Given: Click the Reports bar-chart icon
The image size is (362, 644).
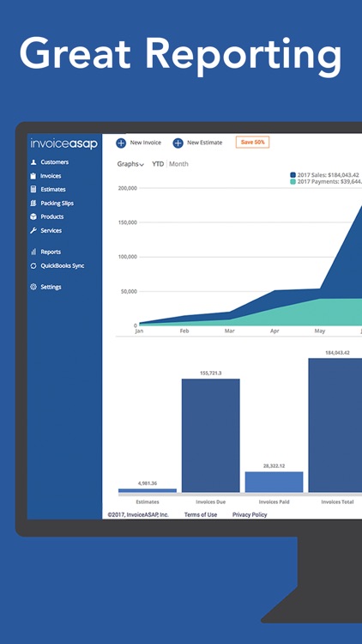Looking at the screenshot, I should (33, 252).
